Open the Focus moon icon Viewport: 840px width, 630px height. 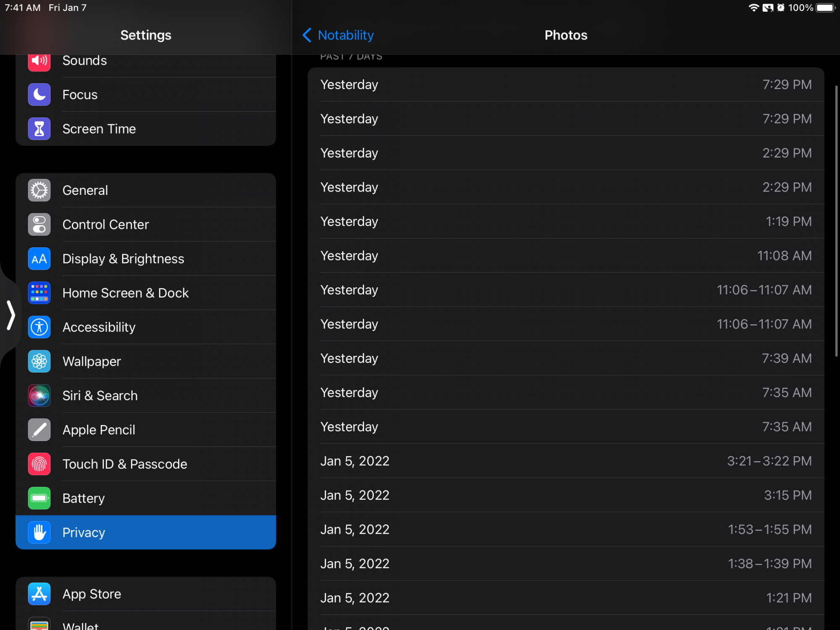39,94
